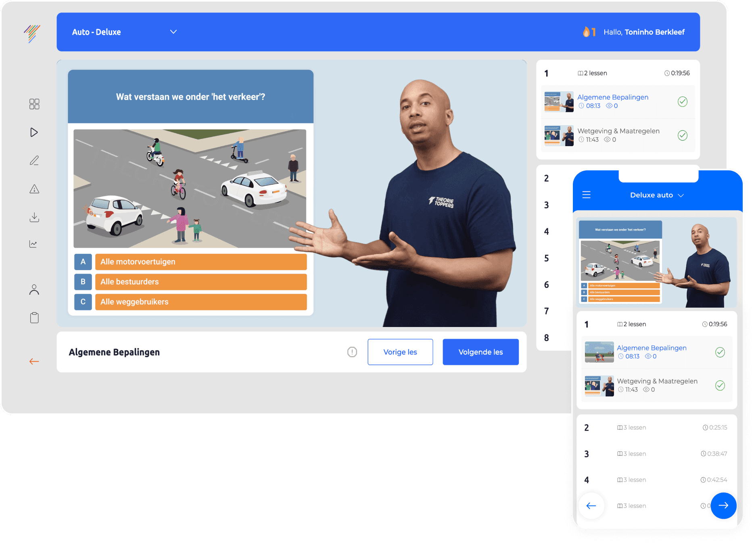Open the hamburger menu on mobile view

tap(586, 195)
